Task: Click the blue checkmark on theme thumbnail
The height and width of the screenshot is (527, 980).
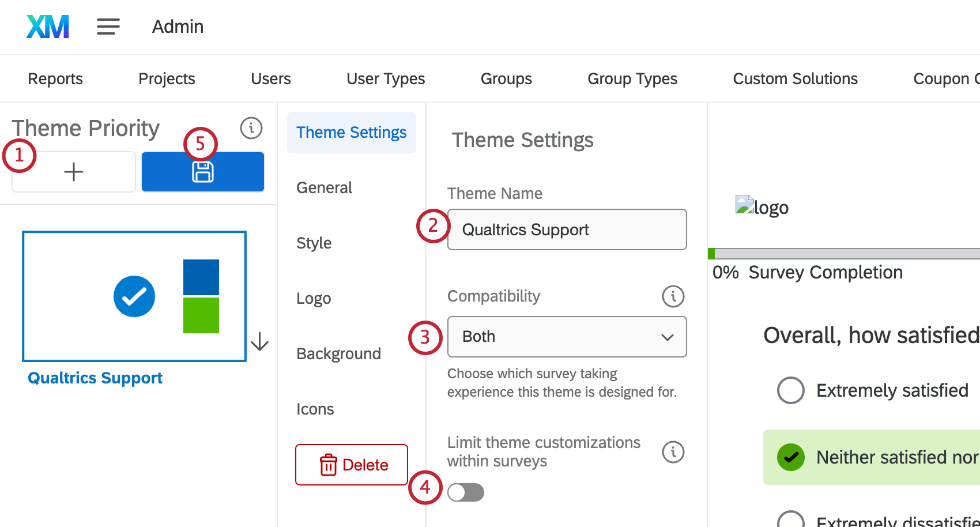Action: point(134,296)
